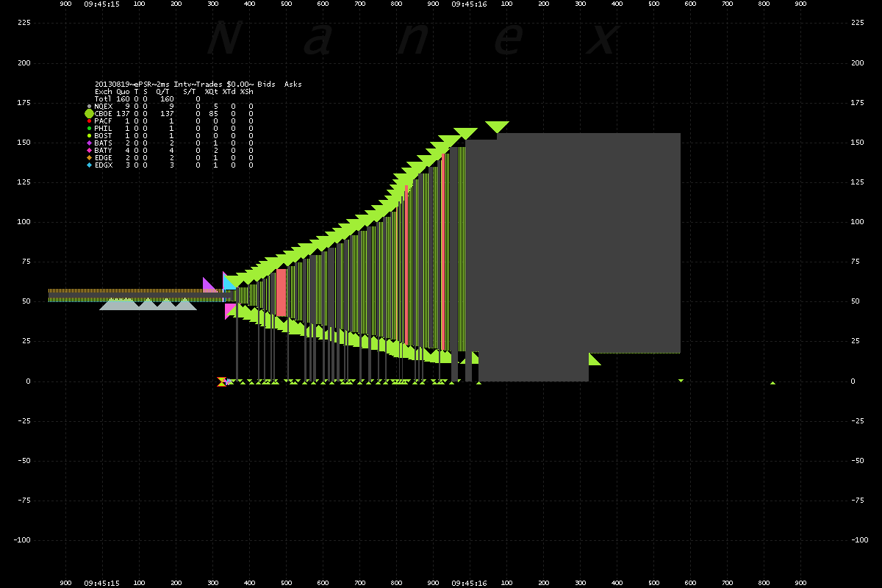
Task: Click the yellow-green BOST legend dot
Action: coord(89,136)
